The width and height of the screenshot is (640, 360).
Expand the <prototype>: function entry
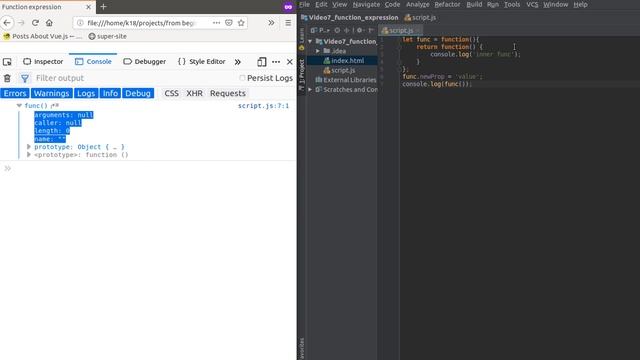pos(29,155)
